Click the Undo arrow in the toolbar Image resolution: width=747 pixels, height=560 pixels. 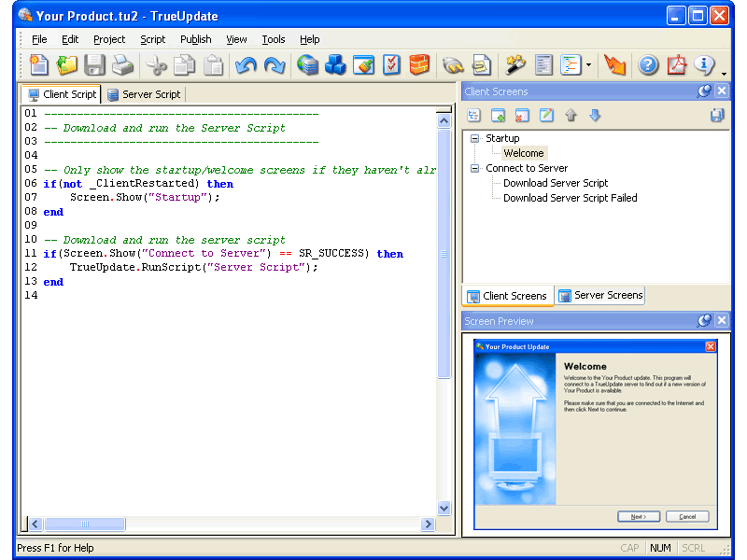pyautogui.click(x=246, y=64)
